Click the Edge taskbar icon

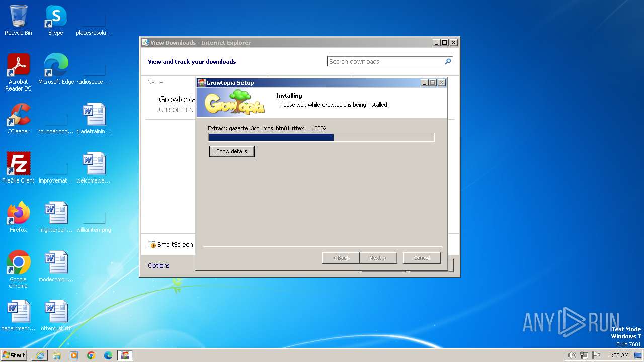(x=108, y=355)
